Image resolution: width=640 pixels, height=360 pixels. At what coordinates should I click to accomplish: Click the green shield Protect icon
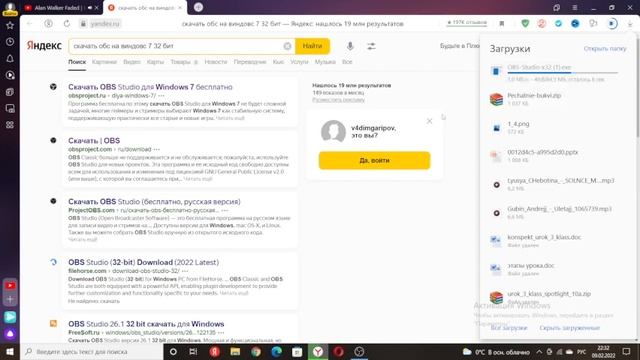(x=525, y=24)
